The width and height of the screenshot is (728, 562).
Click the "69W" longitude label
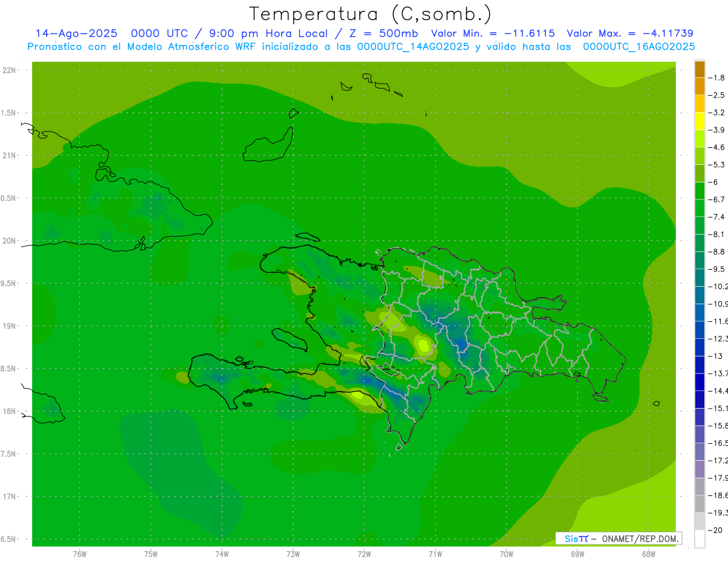point(578,554)
